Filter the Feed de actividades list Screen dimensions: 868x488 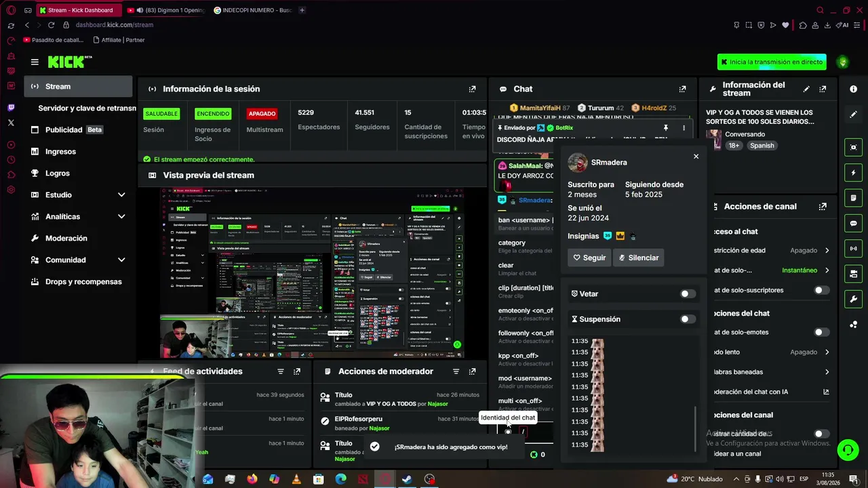tap(281, 371)
